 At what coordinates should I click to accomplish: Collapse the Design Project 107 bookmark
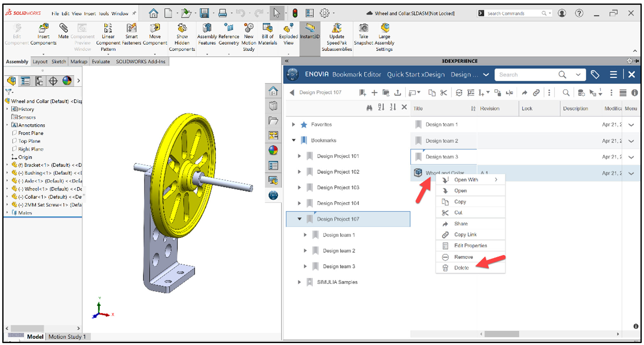pyautogui.click(x=299, y=219)
